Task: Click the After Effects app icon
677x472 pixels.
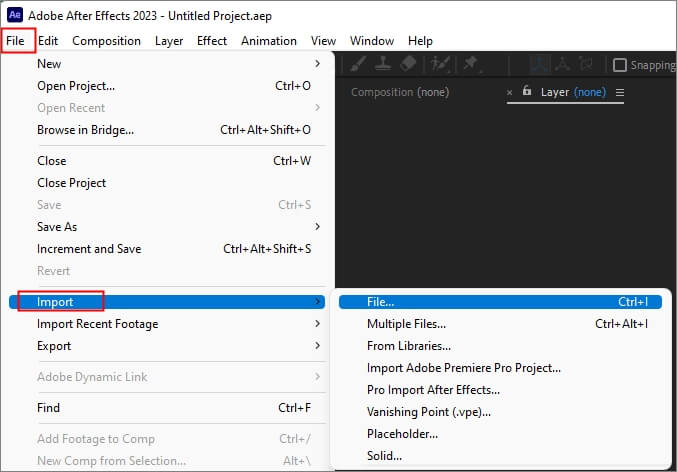Action: click(14, 15)
